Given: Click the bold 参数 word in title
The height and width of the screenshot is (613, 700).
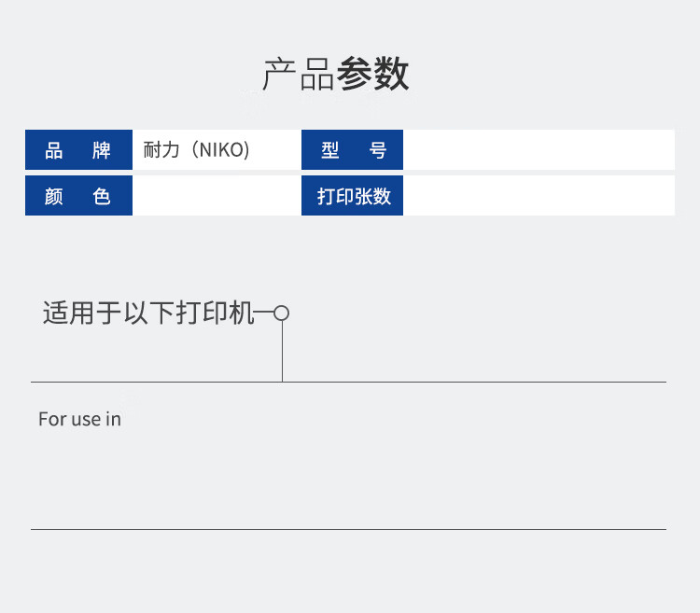Looking at the screenshot, I should 372,76.
